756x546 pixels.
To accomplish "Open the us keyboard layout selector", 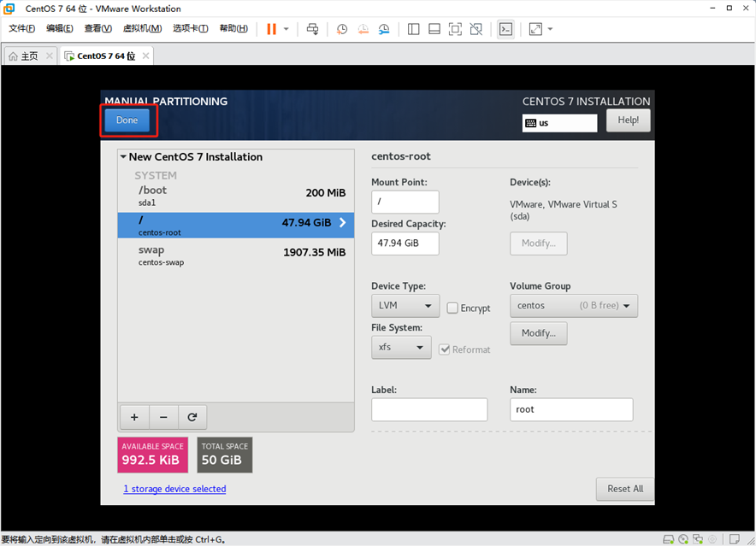I will tap(560, 123).
